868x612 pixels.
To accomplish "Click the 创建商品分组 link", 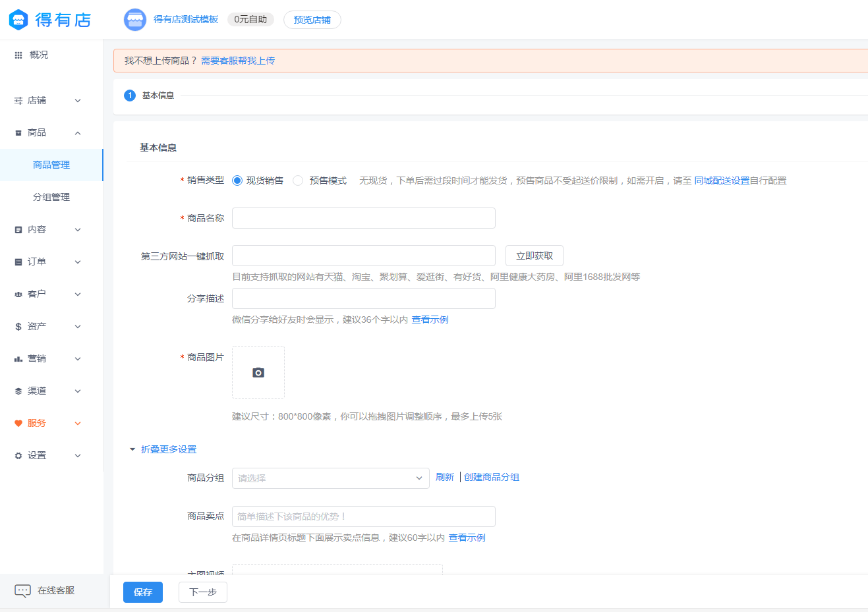I will pyautogui.click(x=491, y=477).
